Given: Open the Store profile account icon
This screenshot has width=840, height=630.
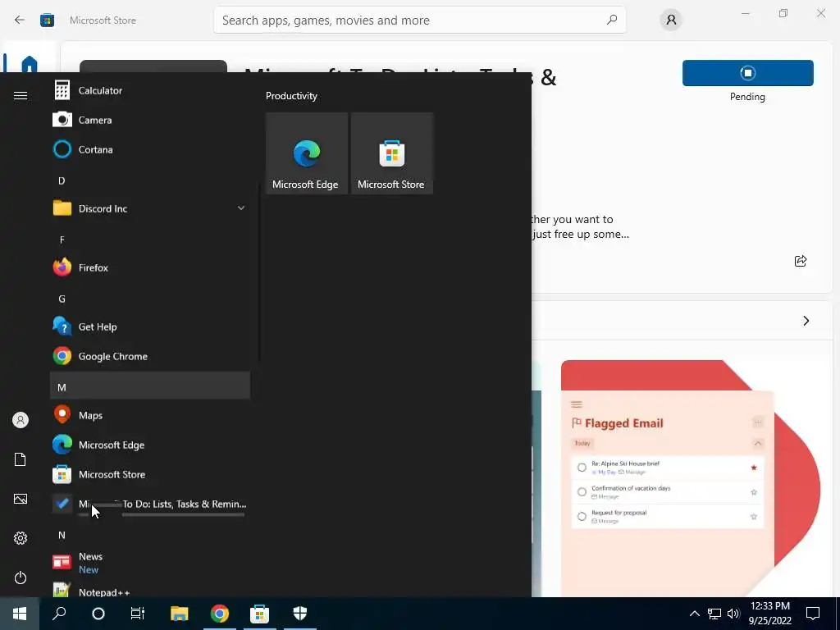Looking at the screenshot, I should (x=671, y=21).
